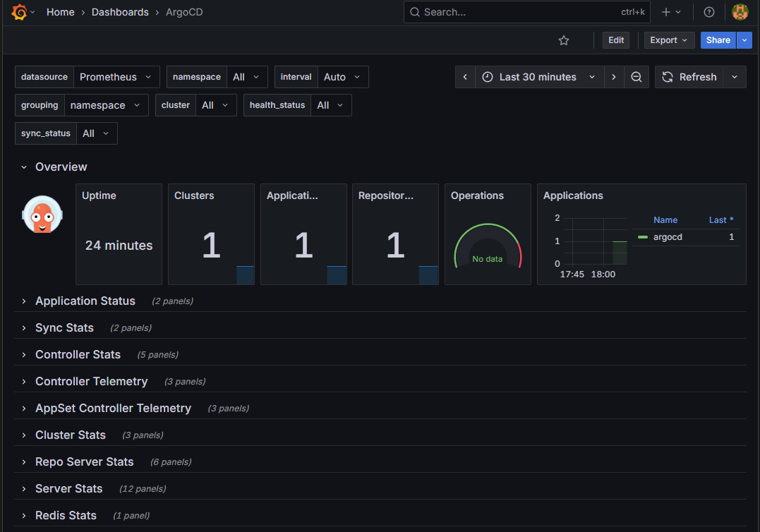Sort legend by Last column

click(x=720, y=220)
